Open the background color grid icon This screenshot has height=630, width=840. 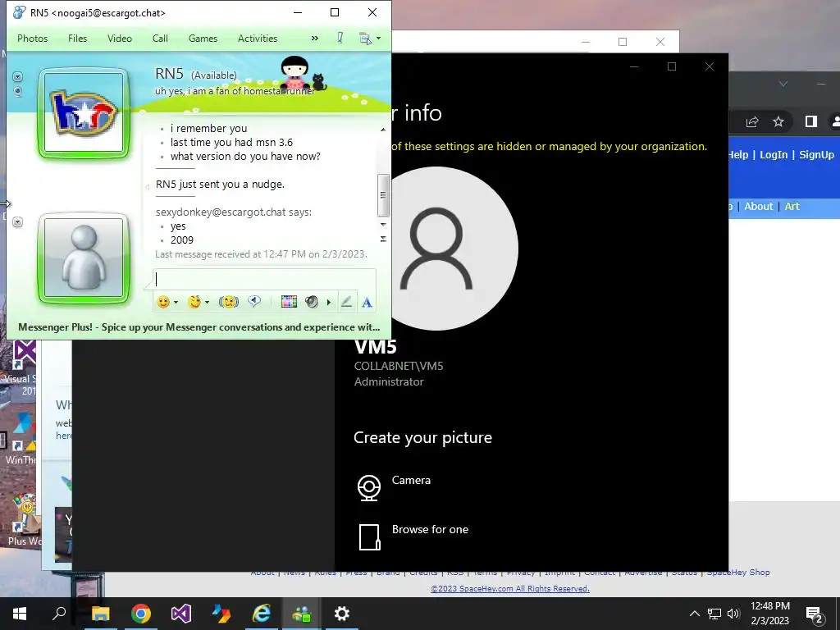pos(289,302)
